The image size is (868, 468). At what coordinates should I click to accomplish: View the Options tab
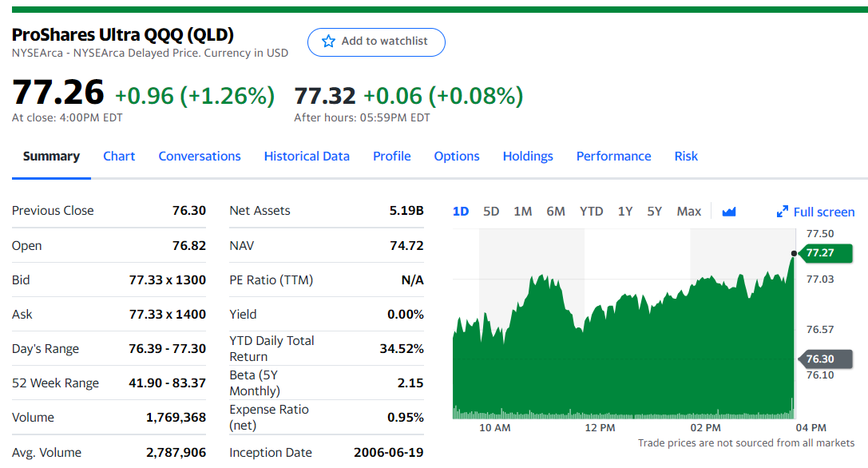(x=457, y=157)
